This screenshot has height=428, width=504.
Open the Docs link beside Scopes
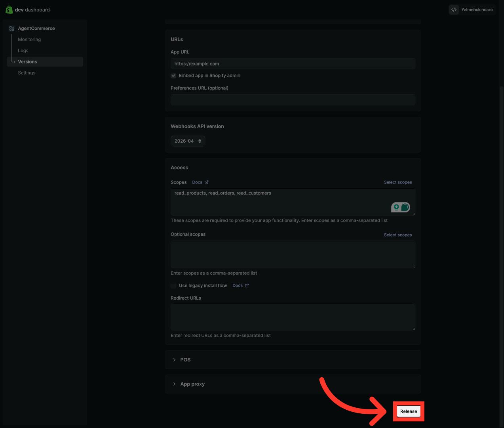click(197, 182)
